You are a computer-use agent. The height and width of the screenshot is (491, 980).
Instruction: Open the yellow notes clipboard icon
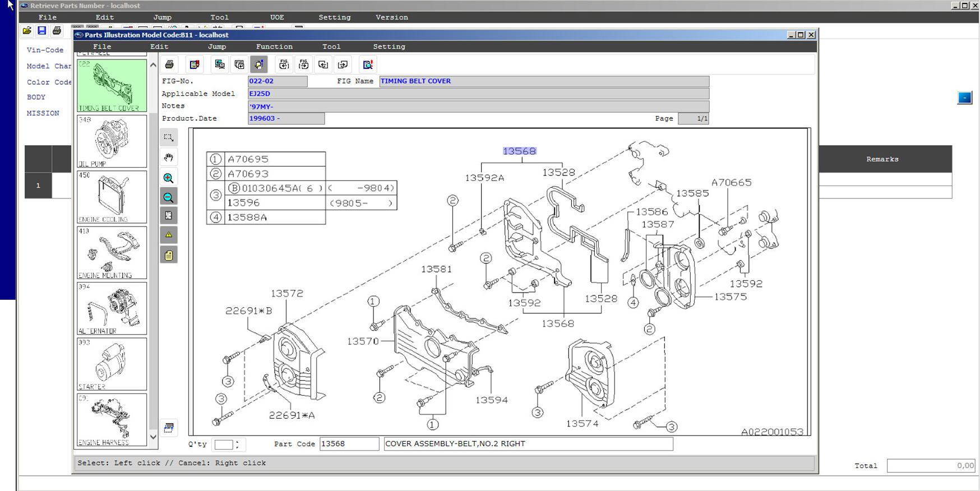(168, 256)
